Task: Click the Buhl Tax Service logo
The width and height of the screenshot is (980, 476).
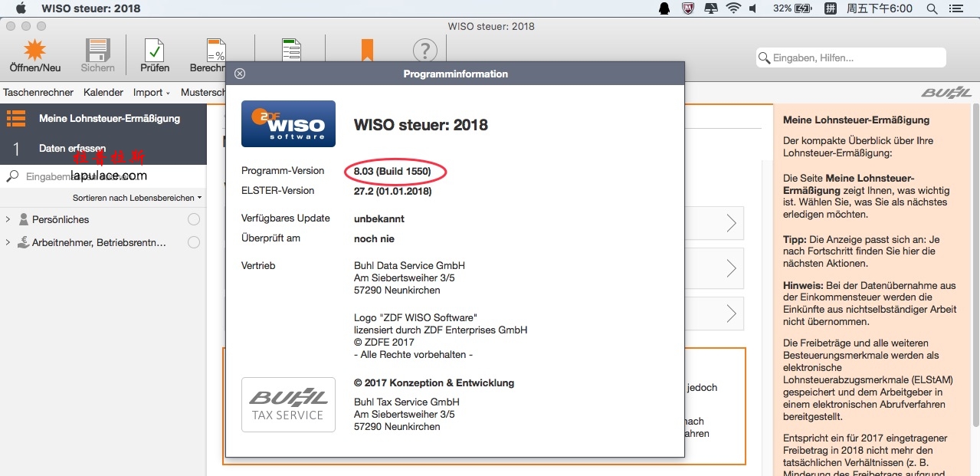Action: (288, 404)
